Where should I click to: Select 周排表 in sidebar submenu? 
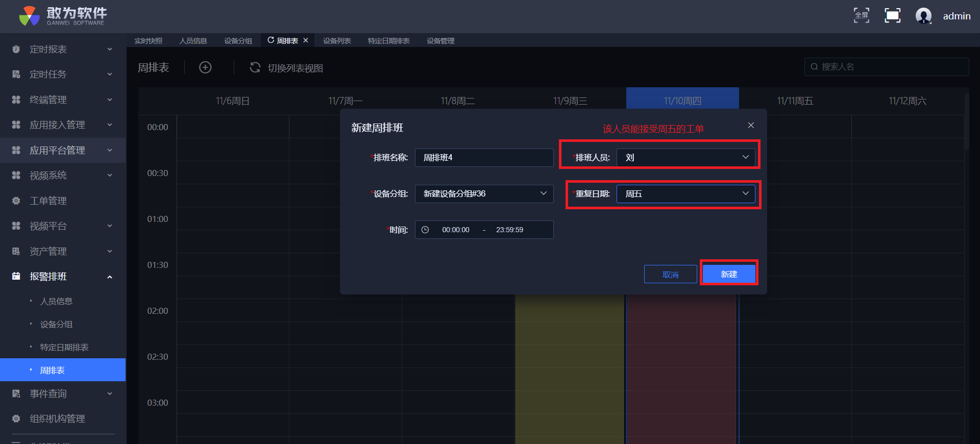63,370
